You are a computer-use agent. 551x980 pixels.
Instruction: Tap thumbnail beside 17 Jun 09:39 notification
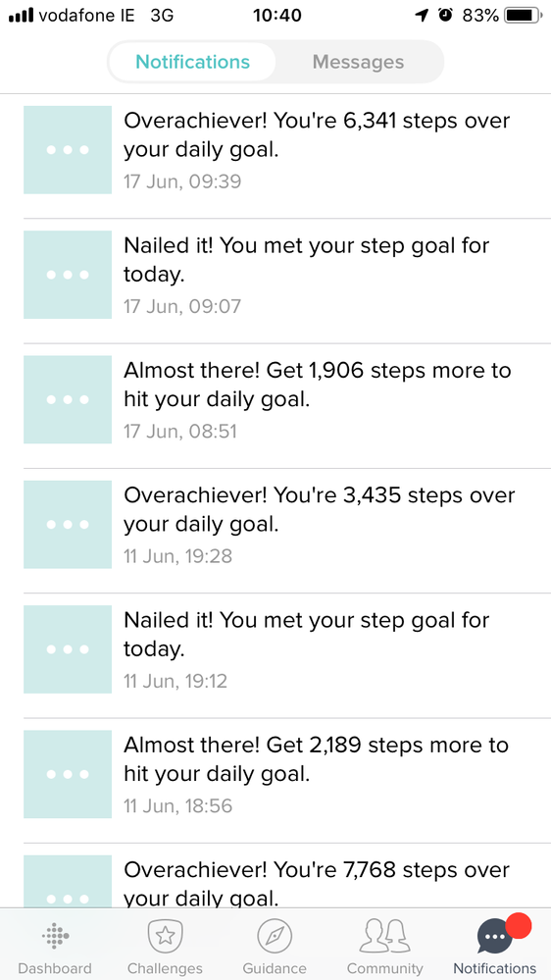pyautogui.click(x=68, y=149)
